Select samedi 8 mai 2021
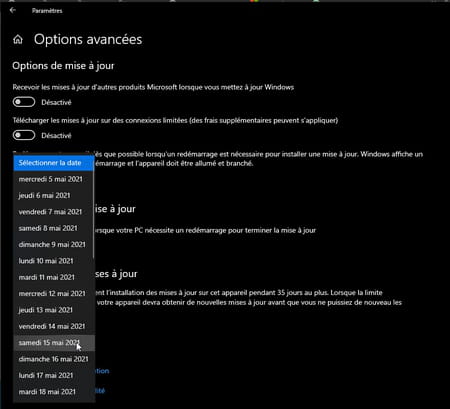 click(53, 228)
